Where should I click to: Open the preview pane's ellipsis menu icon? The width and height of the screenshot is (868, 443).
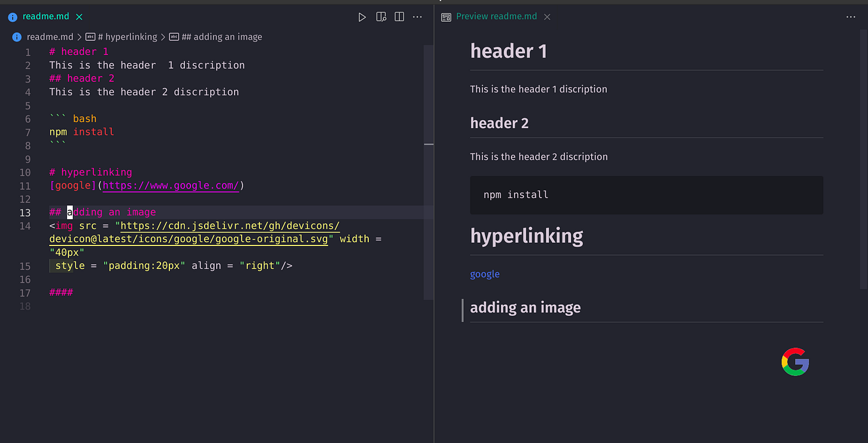(851, 17)
